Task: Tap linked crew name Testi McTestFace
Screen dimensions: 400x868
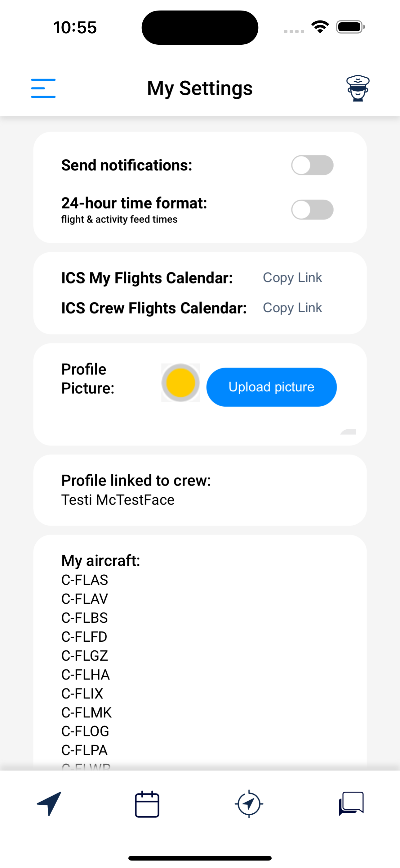Action: pyautogui.click(x=118, y=500)
